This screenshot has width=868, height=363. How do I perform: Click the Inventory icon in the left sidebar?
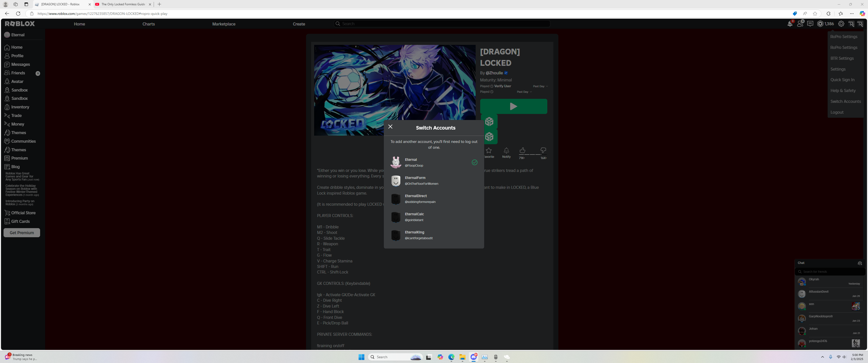click(x=7, y=107)
